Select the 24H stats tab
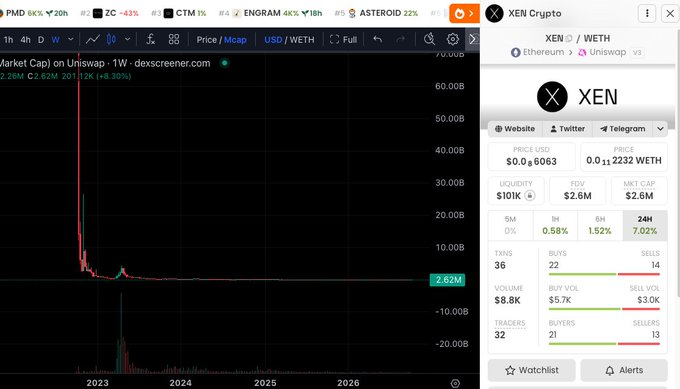This screenshot has height=389, width=680. [645, 226]
